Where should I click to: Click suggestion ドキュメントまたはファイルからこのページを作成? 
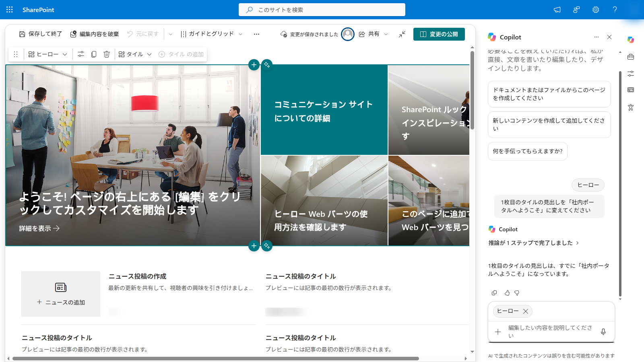coord(549,94)
